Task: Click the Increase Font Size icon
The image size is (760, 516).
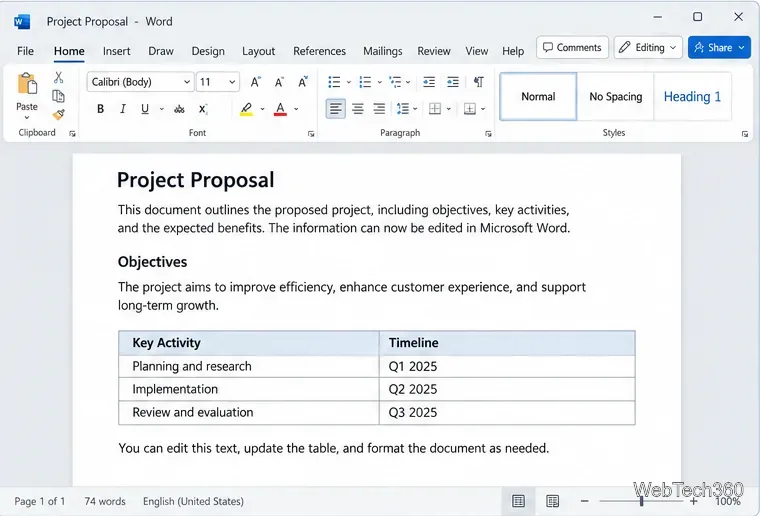Action: (255, 82)
